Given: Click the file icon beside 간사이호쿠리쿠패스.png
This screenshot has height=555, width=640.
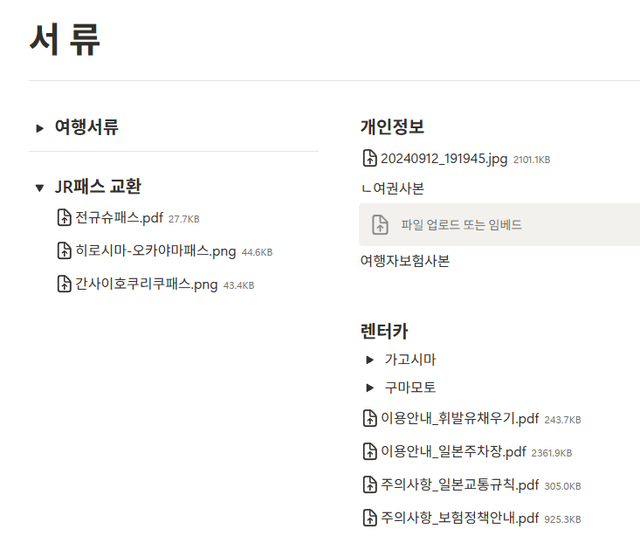Looking at the screenshot, I should [x=65, y=284].
